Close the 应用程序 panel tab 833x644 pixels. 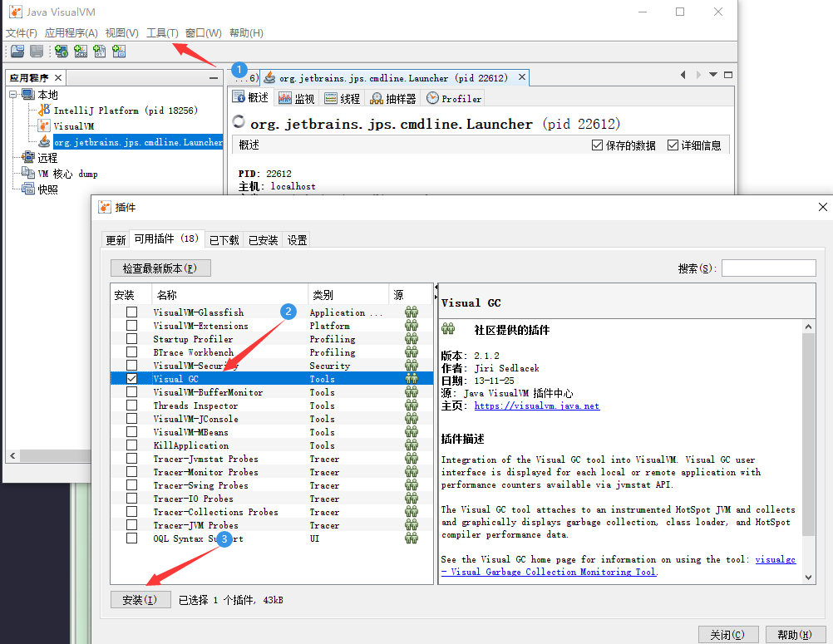(58, 77)
